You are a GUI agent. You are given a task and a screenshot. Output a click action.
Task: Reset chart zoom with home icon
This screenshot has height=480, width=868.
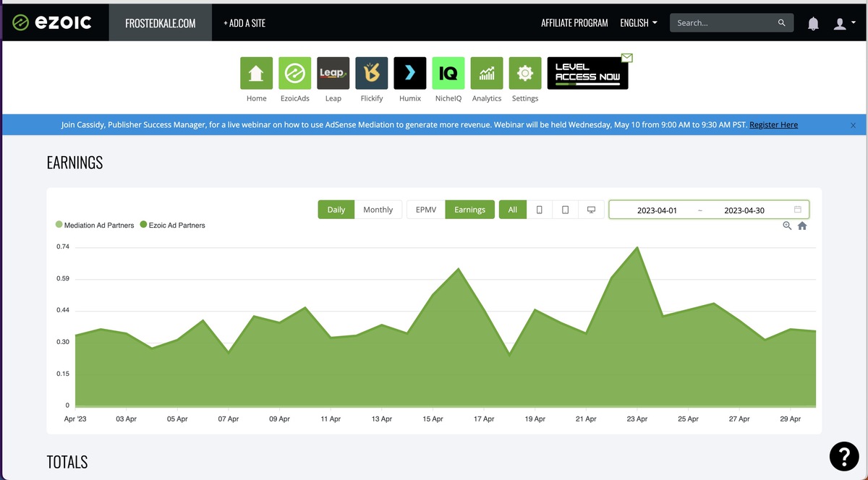click(802, 226)
